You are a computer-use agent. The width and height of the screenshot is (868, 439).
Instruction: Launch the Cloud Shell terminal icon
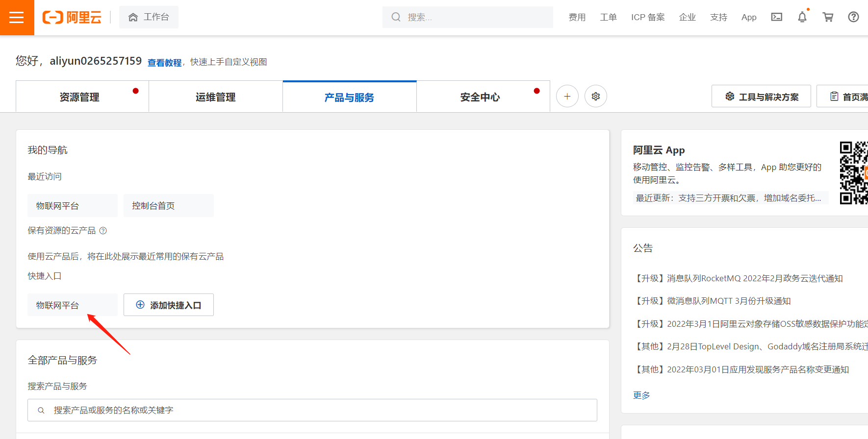point(777,17)
